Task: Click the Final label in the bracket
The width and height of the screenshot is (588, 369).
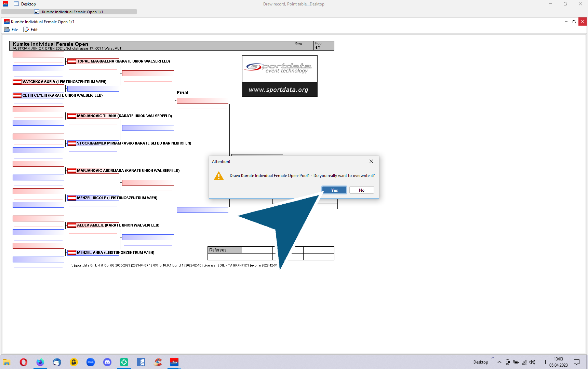Action: pos(183,93)
